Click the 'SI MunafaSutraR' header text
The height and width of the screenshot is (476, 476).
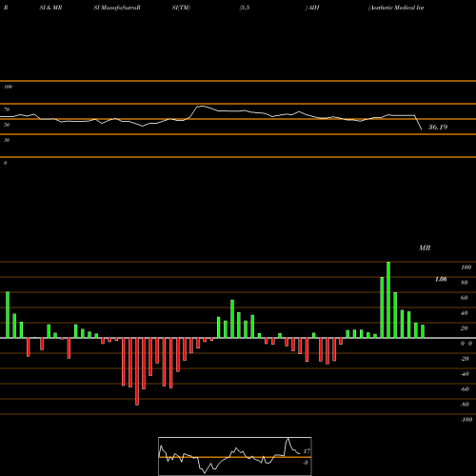[117, 8]
